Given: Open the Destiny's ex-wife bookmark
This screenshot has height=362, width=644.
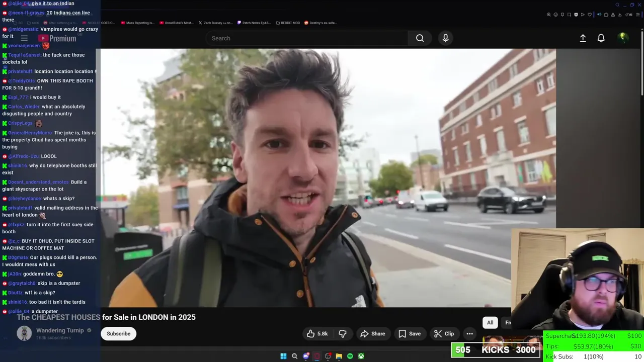Looking at the screenshot, I should (320, 23).
